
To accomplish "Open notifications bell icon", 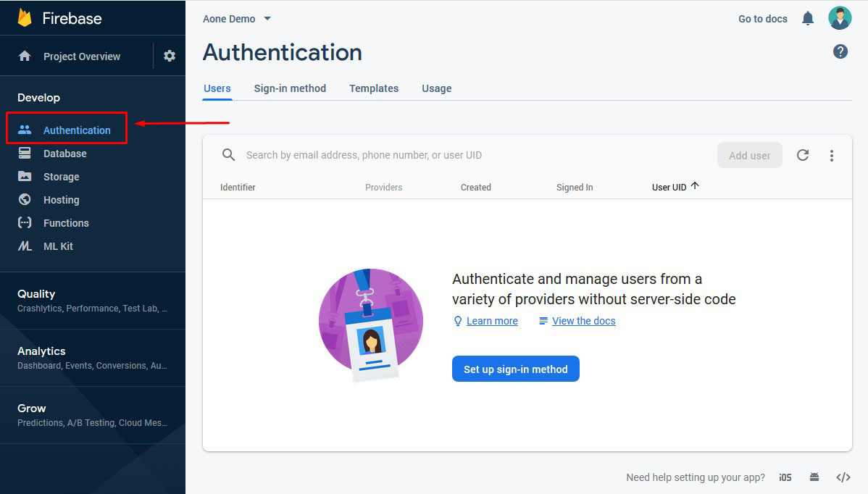I will (x=808, y=19).
